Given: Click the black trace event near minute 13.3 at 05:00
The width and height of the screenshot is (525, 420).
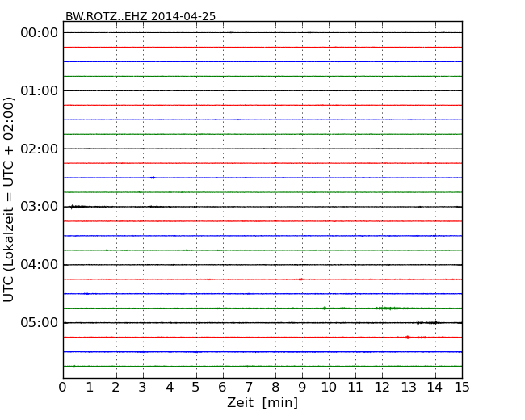Looking at the screenshot, I should [x=418, y=323].
